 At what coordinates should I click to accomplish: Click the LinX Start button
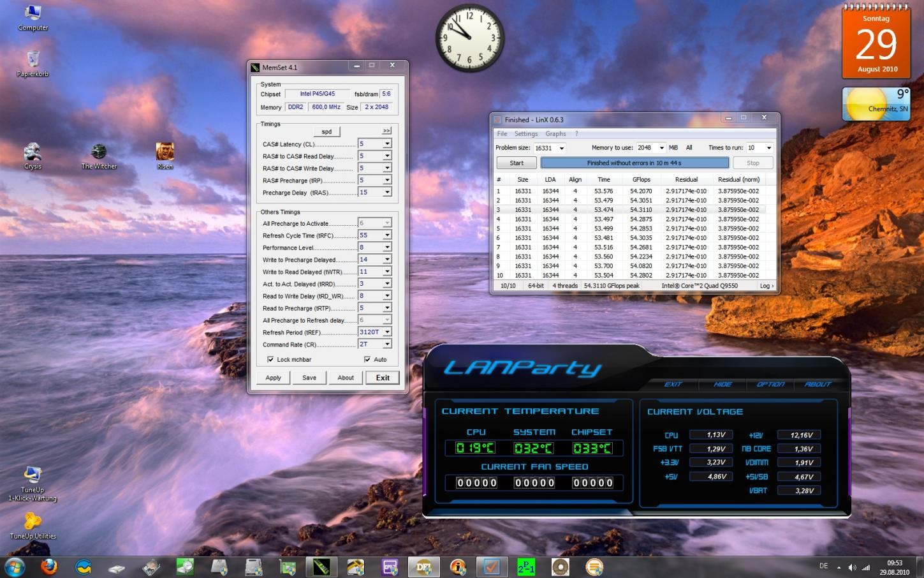[517, 163]
